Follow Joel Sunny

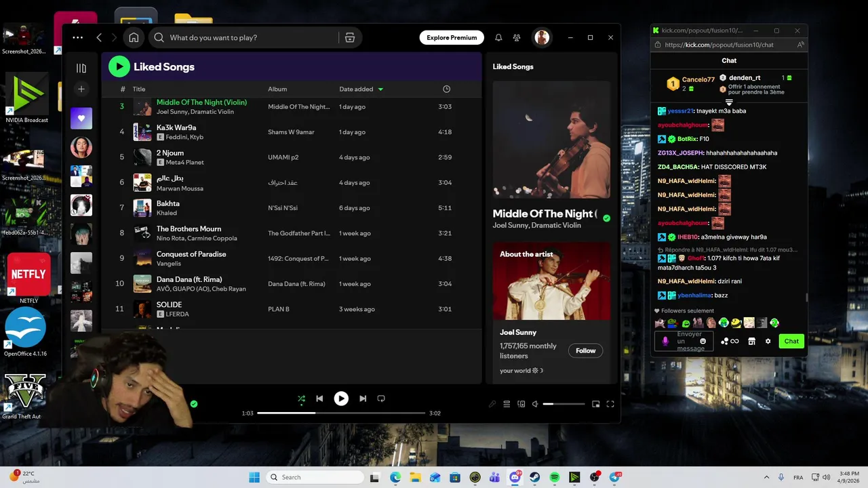pyautogui.click(x=585, y=350)
